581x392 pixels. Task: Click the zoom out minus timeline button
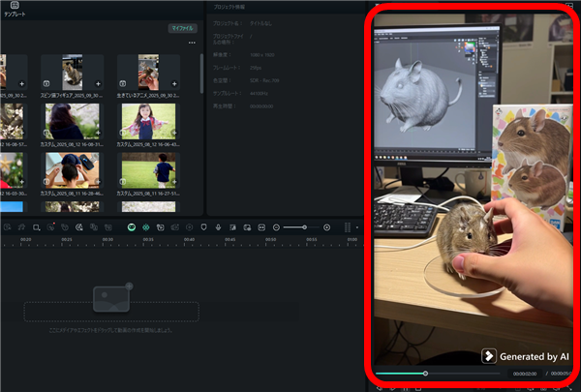[x=277, y=226]
